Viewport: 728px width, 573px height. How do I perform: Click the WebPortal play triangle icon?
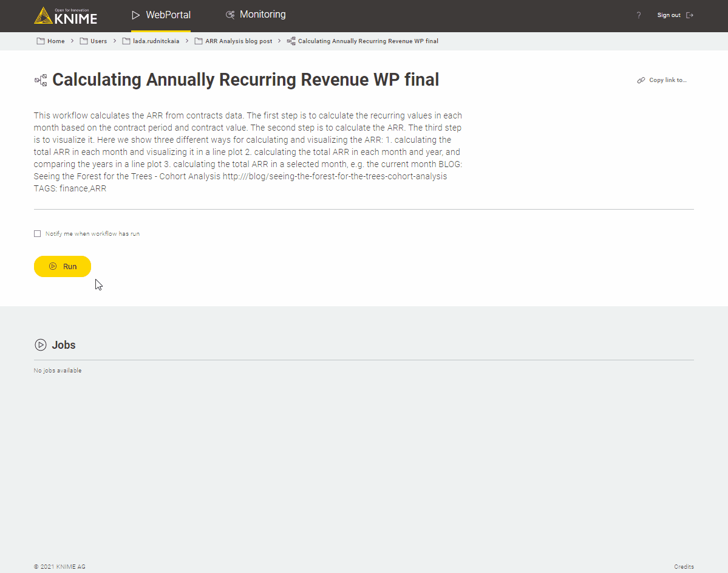point(135,15)
